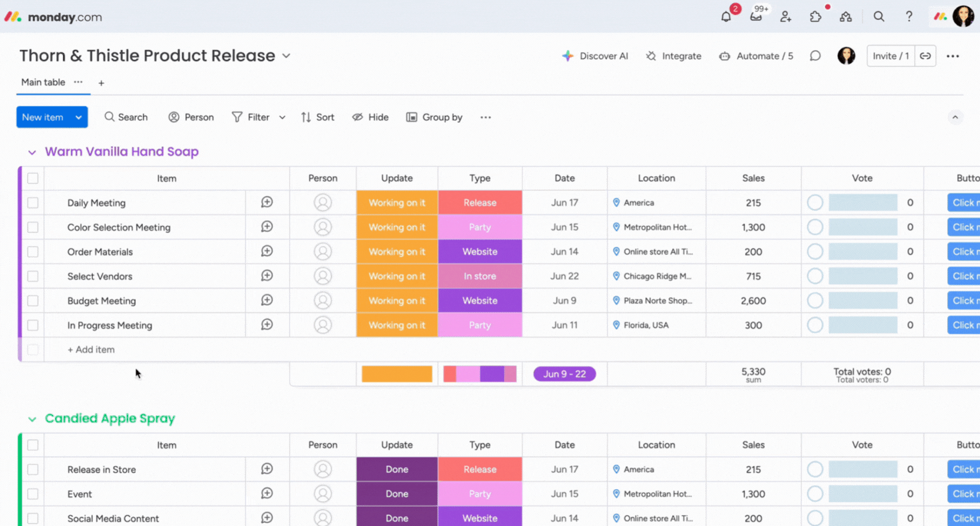Assign person to Daily Meeting

pos(323,203)
